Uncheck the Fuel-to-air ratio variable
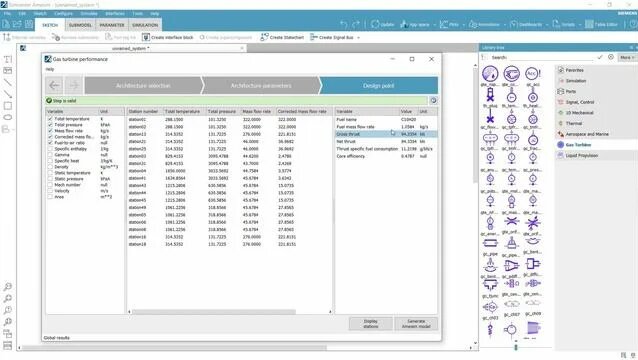The width and height of the screenshot is (638, 360). tap(50, 143)
